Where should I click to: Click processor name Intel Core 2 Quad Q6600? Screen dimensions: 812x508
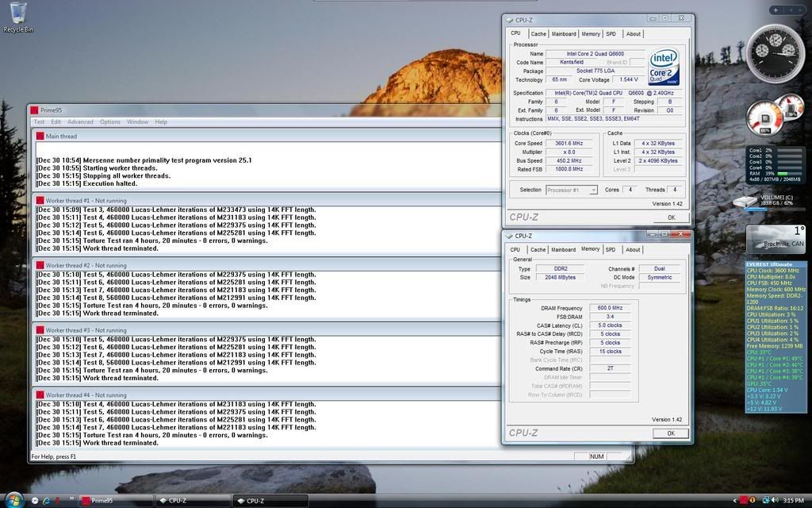click(595, 53)
